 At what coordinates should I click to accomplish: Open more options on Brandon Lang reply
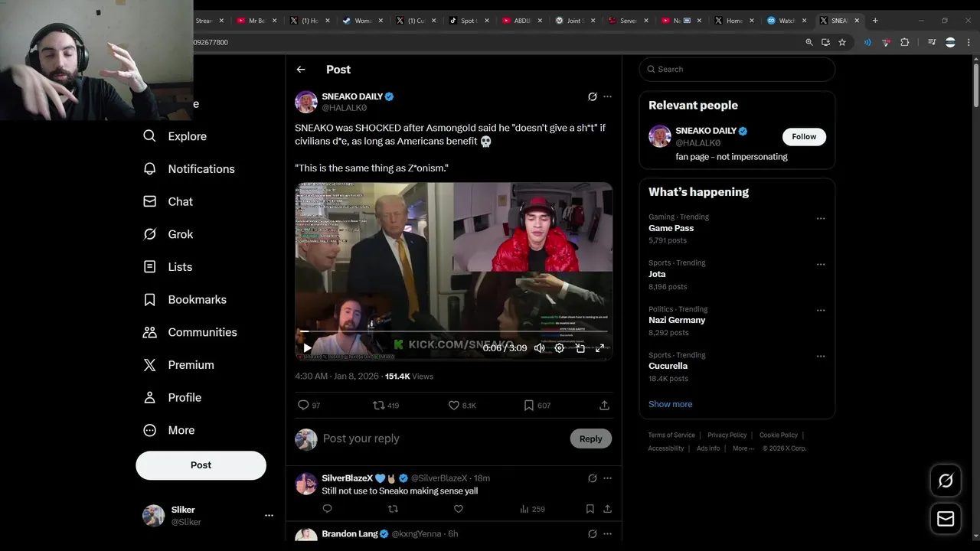click(607, 534)
